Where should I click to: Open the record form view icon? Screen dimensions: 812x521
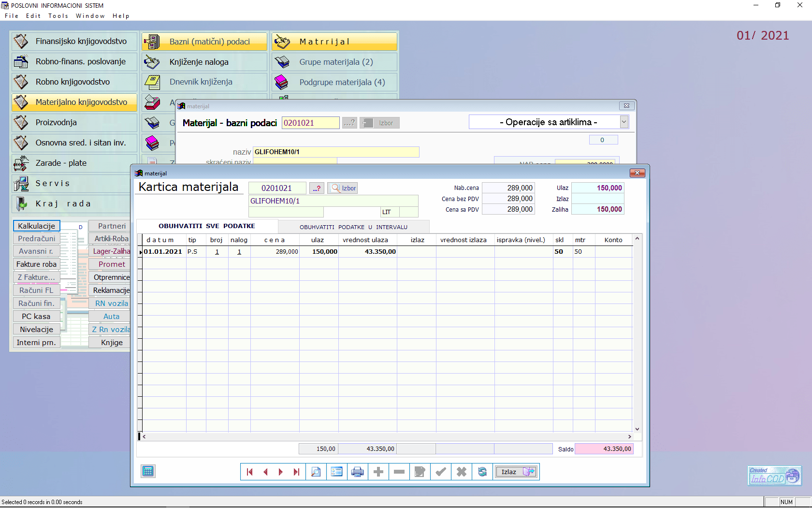pos(336,472)
